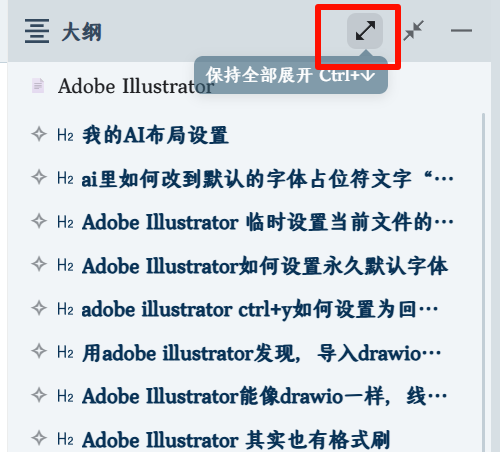Image resolution: width=500 pixels, height=452 pixels.
Task: Minimize the outline panel with the dash icon
Action: (461, 31)
